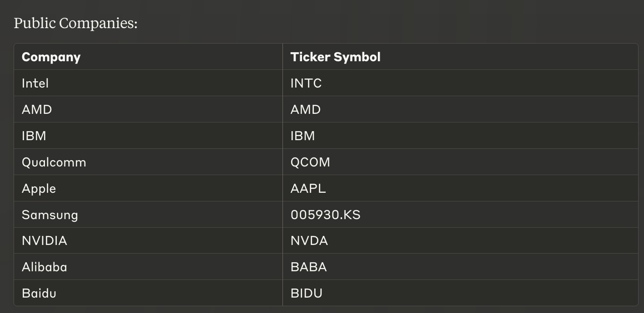
Task: Select the NVIDIA company cell
Action: click(x=148, y=240)
